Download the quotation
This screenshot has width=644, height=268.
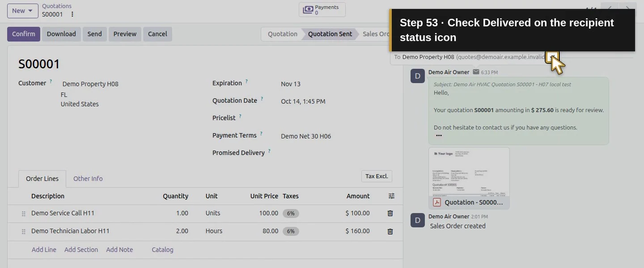(61, 34)
